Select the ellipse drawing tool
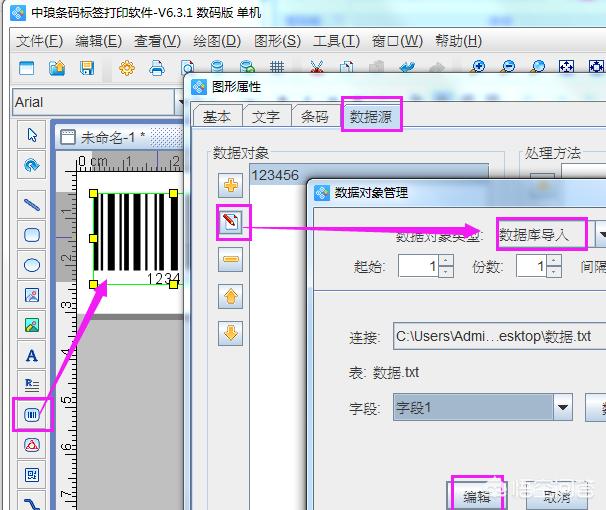This screenshot has height=510, width=606. 32,265
